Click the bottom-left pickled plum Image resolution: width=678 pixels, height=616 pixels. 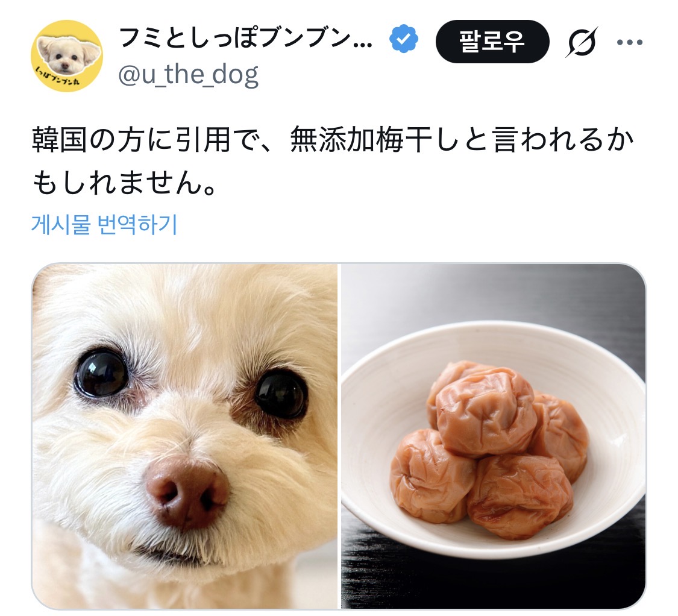click(x=431, y=476)
